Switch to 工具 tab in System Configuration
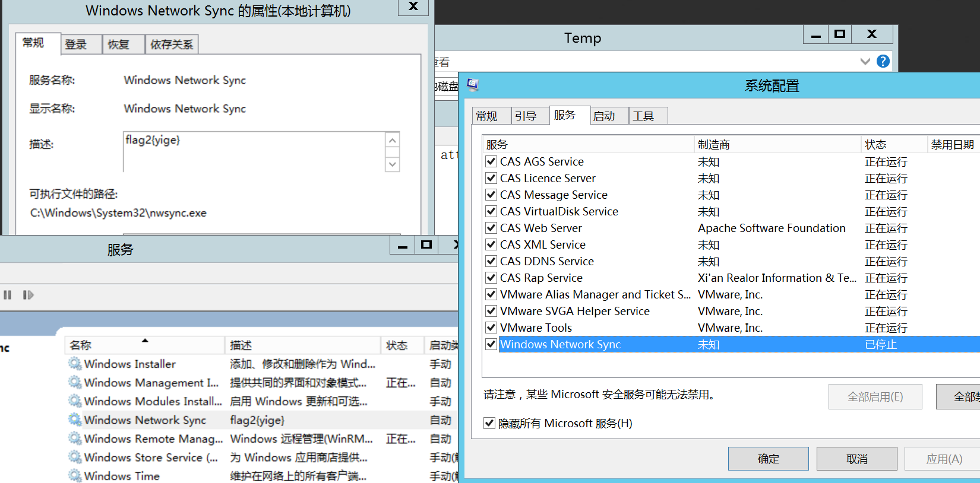The height and width of the screenshot is (483, 980). (649, 116)
